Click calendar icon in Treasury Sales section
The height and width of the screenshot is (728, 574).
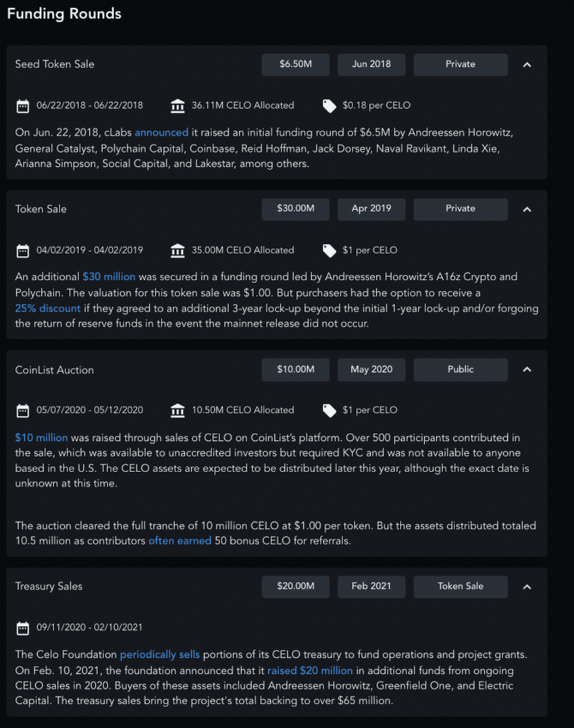23,628
